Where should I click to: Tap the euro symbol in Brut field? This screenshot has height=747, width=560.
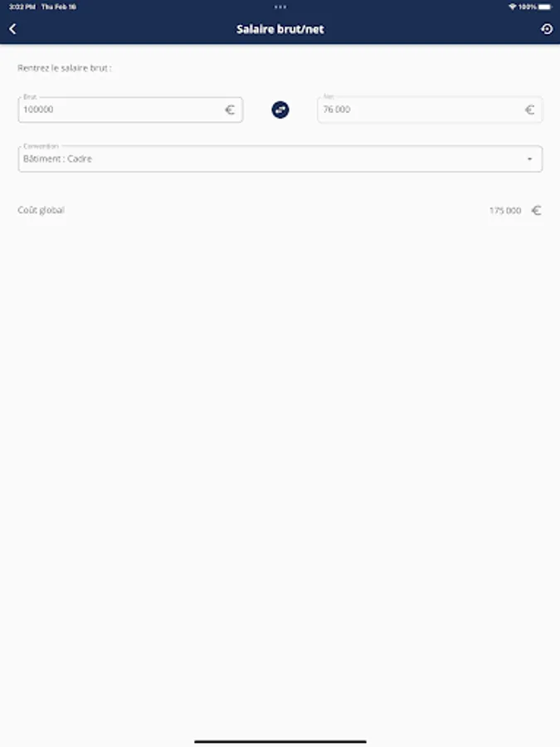coord(230,110)
